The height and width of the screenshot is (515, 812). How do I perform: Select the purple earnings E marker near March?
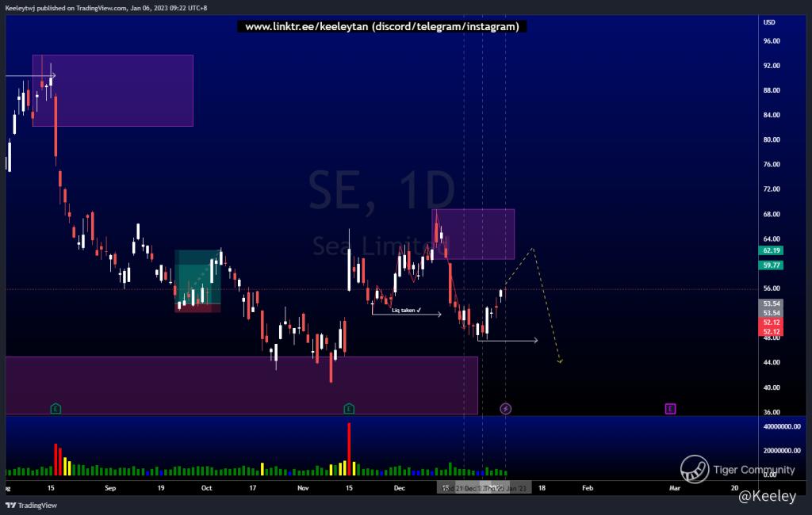coord(670,409)
